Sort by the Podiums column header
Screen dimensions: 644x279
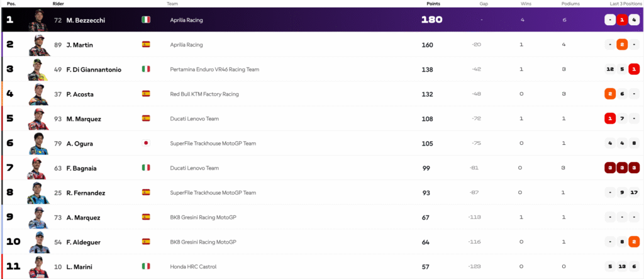click(570, 4)
